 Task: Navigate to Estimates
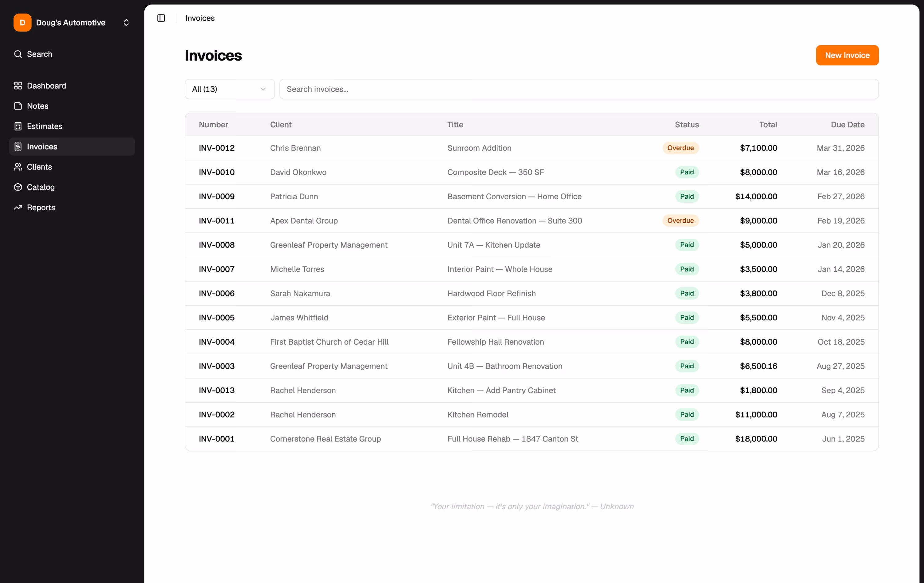coord(72,126)
